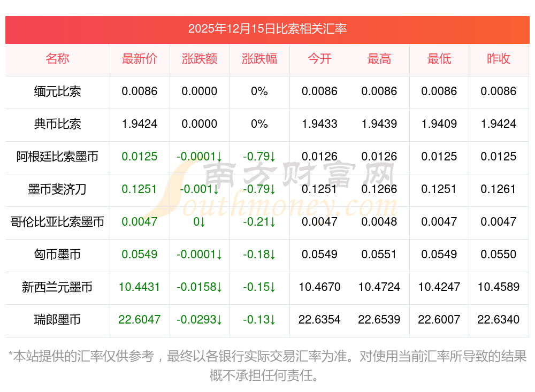This screenshot has height=392, width=535.
Task: Click the 哥伦比亚比索墨币 row name
Action: (x=57, y=222)
